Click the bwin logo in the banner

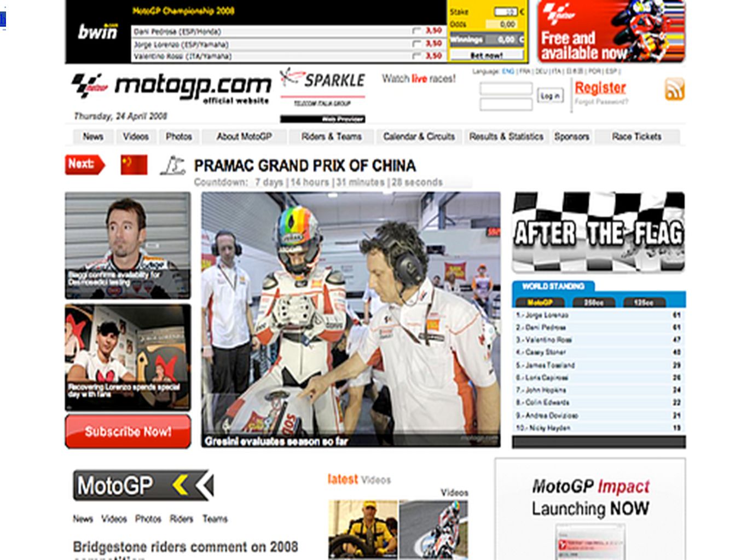[97, 32]
